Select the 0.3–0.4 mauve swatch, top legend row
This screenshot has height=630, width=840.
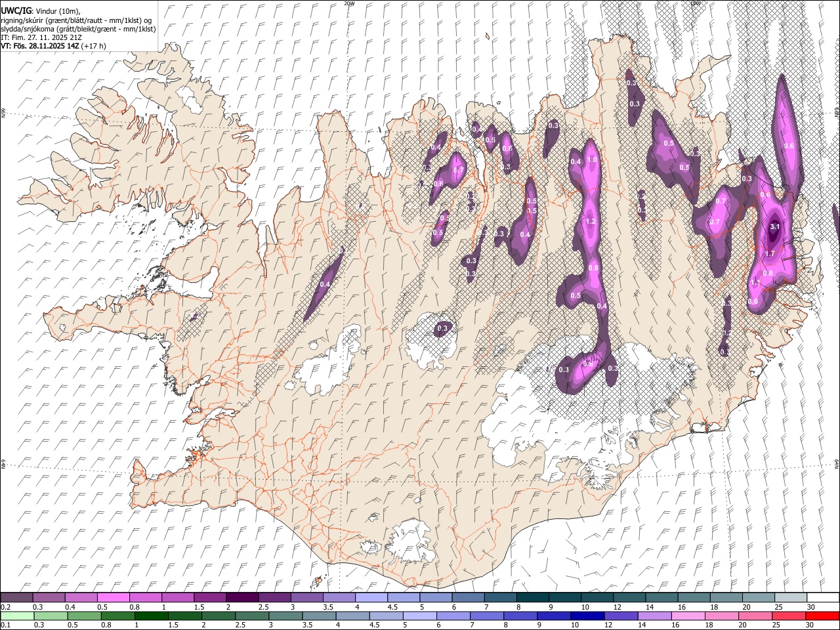pos(49,597)
